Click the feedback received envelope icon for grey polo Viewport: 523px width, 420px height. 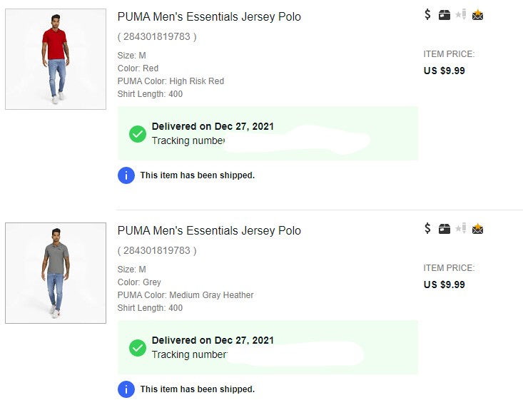(478, 229)
